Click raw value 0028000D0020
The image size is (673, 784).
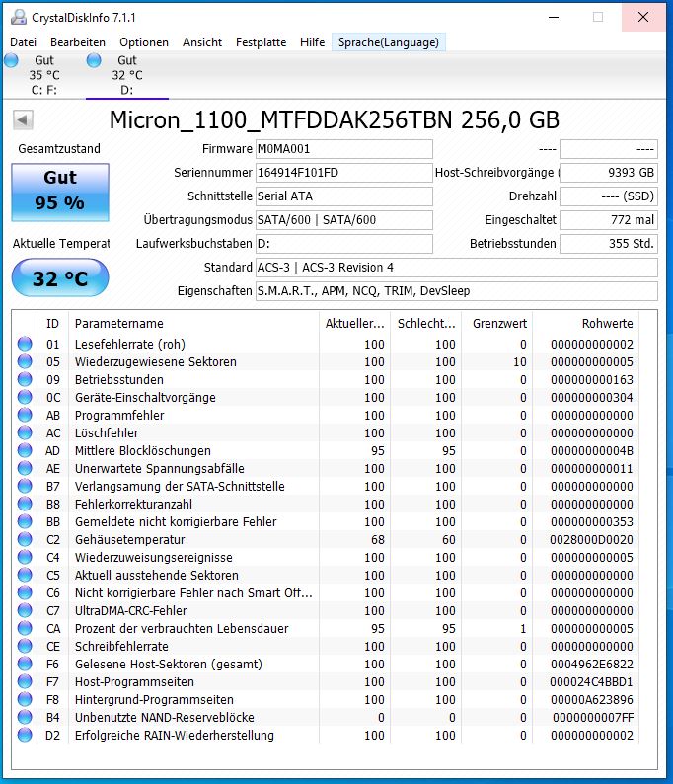tap(591, 539)
